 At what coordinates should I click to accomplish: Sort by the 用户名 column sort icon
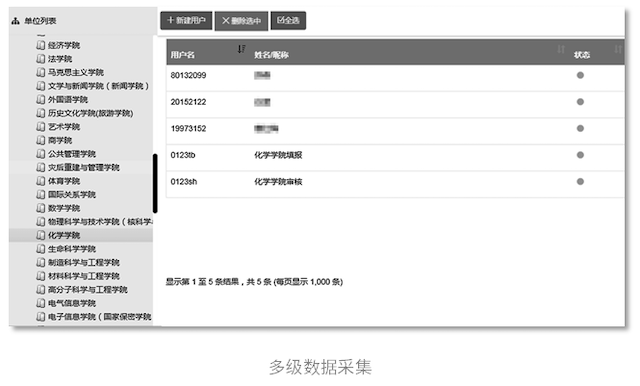click(241, 49)
